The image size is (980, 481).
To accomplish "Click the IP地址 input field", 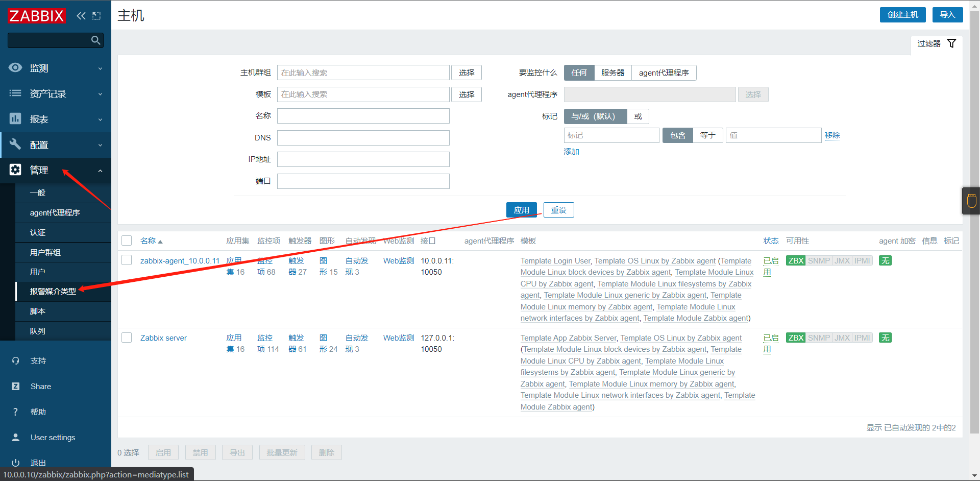I will (363, 159).
